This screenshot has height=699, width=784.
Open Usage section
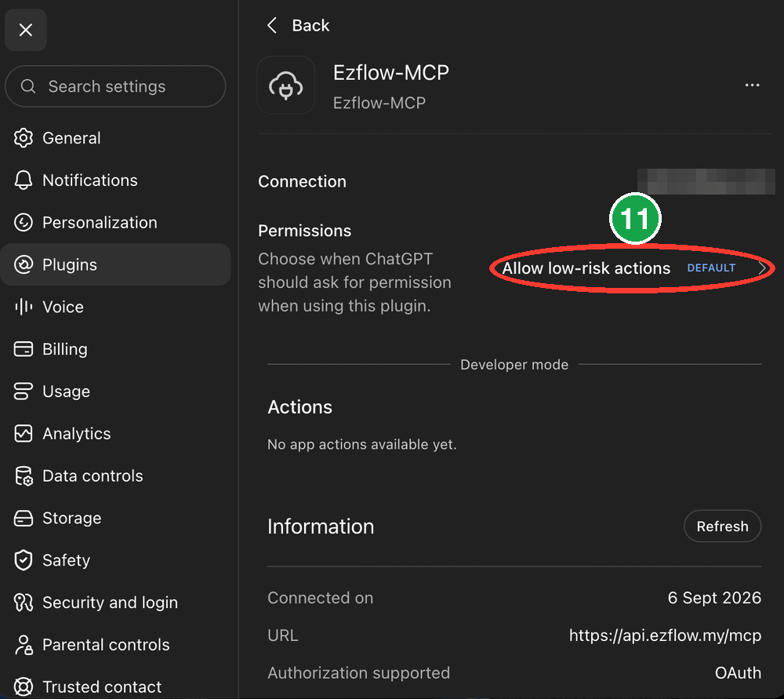115,391
